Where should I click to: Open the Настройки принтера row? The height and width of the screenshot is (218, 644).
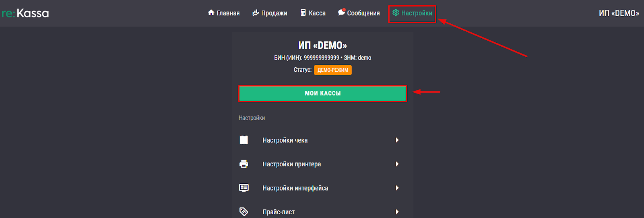pyautogui.click(x=322, y=164)
